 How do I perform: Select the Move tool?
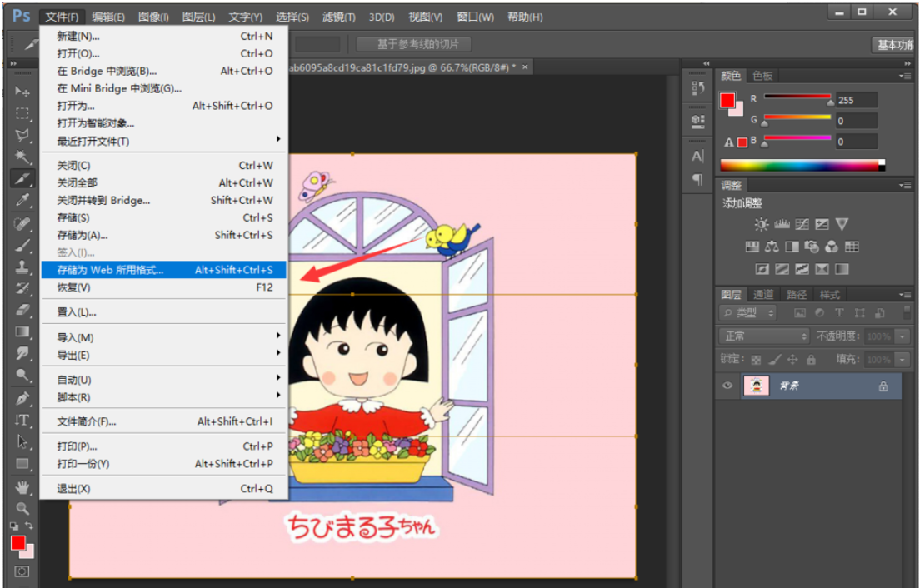[x=21, y=92]
